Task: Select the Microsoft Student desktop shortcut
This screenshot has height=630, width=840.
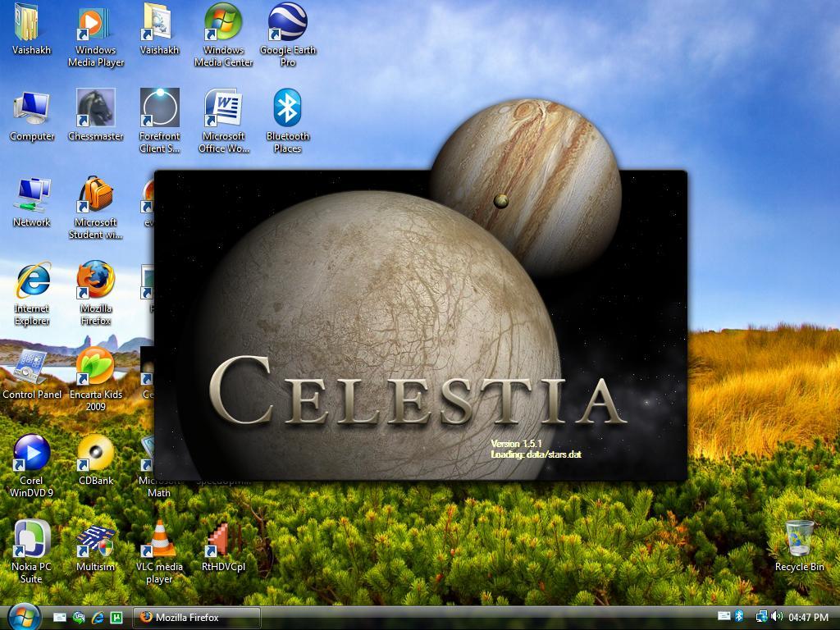Action: (x=95, y=208)
